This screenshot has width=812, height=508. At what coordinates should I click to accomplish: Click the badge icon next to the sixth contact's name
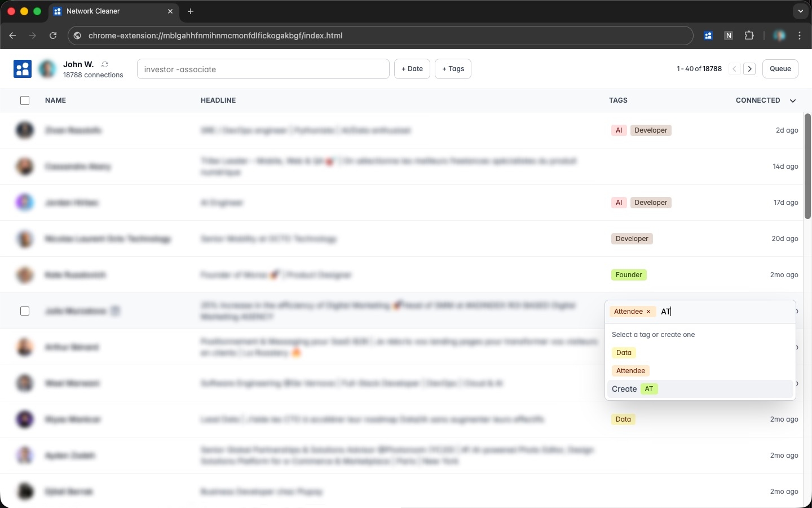pos(116,311)
